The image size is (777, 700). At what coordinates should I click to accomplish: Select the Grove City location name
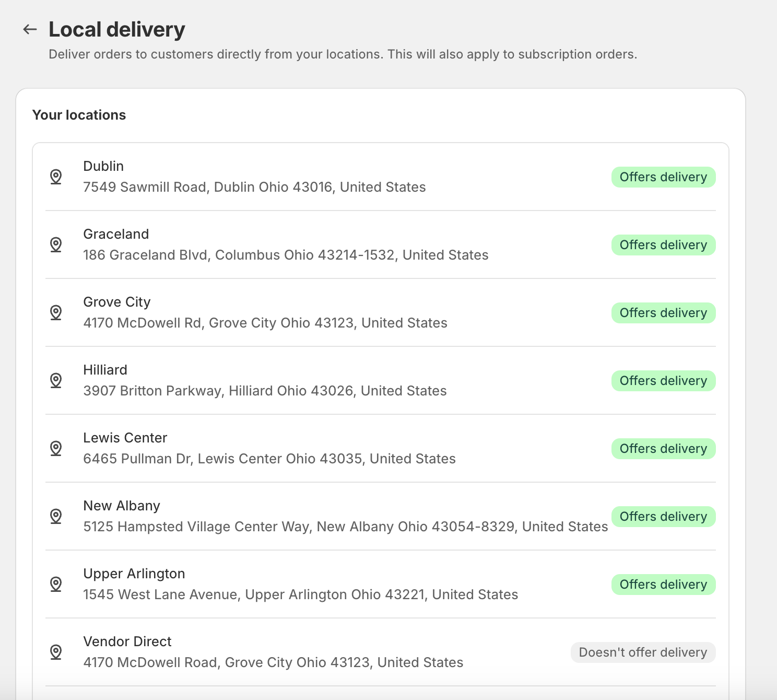tap(117, 302)
